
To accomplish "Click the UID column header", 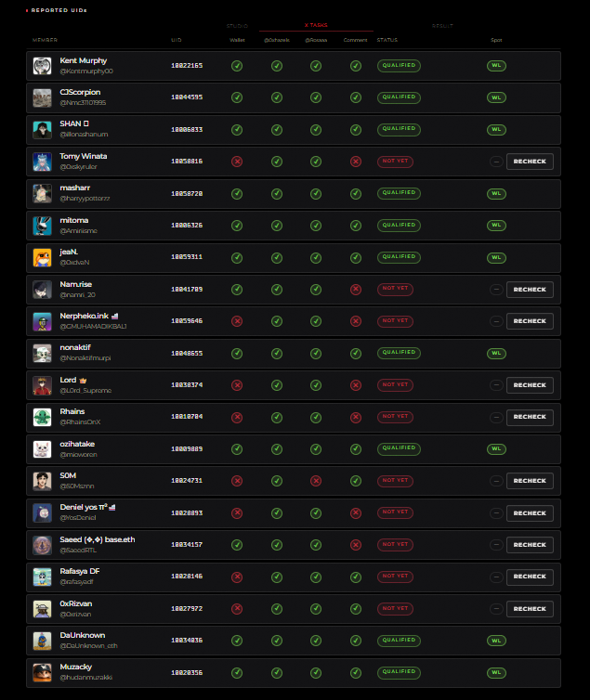I will [176, 40].
